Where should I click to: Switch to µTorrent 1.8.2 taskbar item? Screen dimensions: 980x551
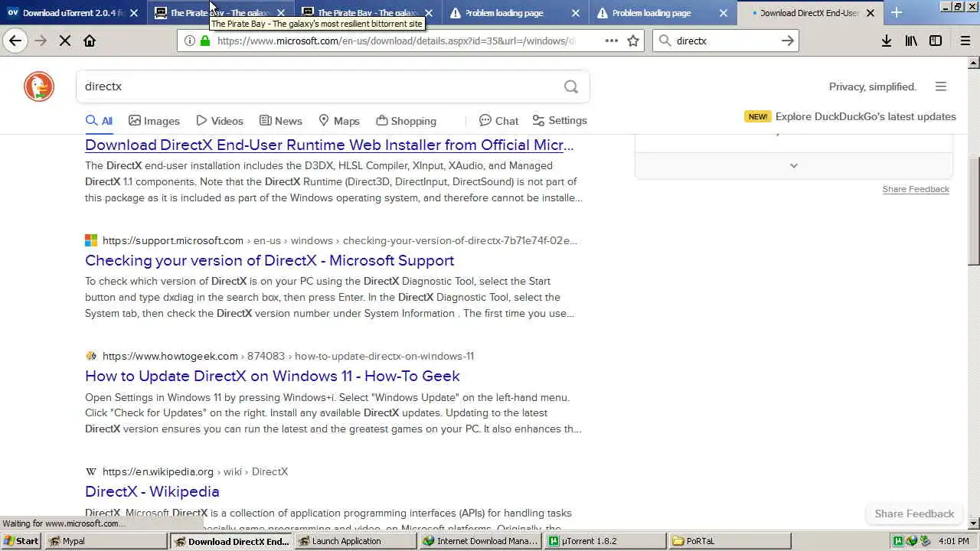pyautogui.click(x=606, y=541)
